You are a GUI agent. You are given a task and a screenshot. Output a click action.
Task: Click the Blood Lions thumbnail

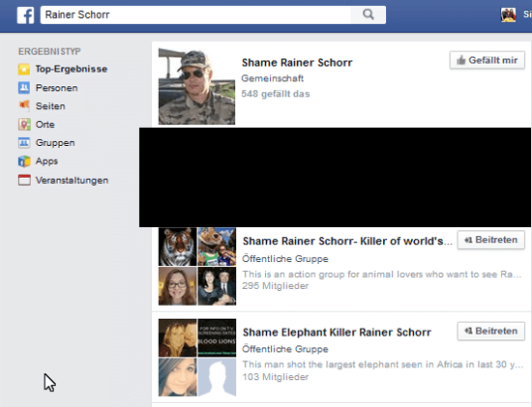[217, 337]
